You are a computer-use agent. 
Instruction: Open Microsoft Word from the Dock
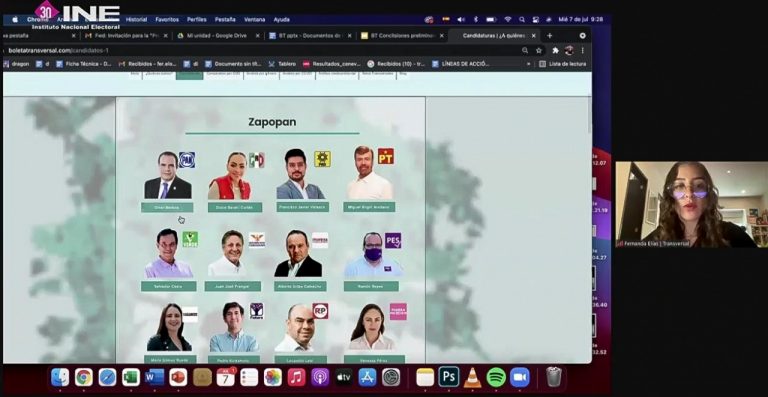155,377
